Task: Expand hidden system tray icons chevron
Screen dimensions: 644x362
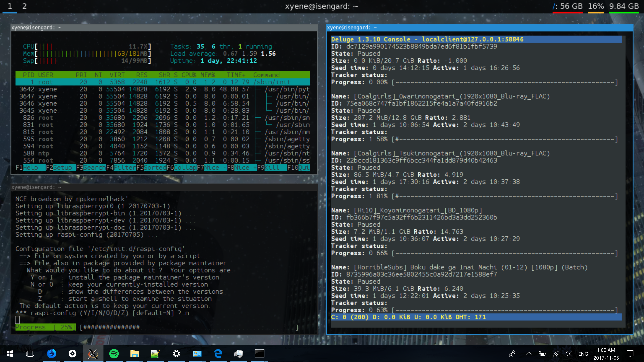Action: [528, 353]
